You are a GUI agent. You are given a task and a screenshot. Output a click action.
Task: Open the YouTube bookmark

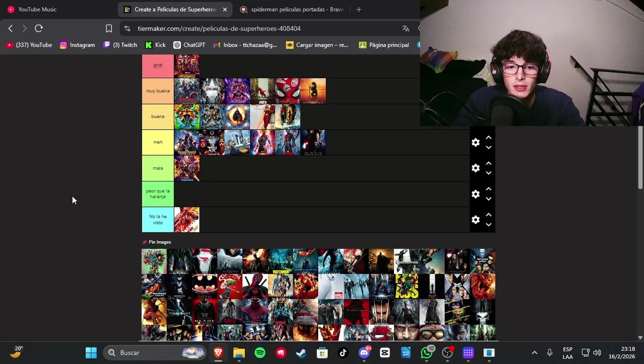point(29,45)
